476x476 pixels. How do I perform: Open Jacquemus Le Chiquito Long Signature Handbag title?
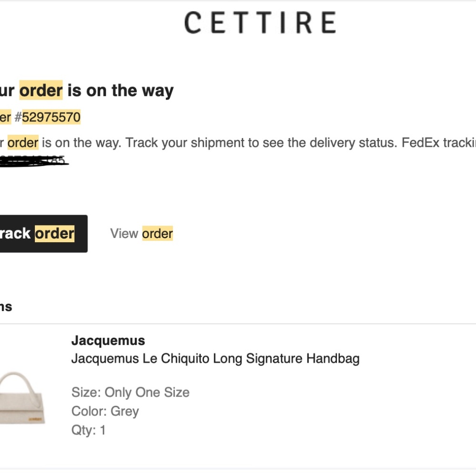tap(216, 358)
